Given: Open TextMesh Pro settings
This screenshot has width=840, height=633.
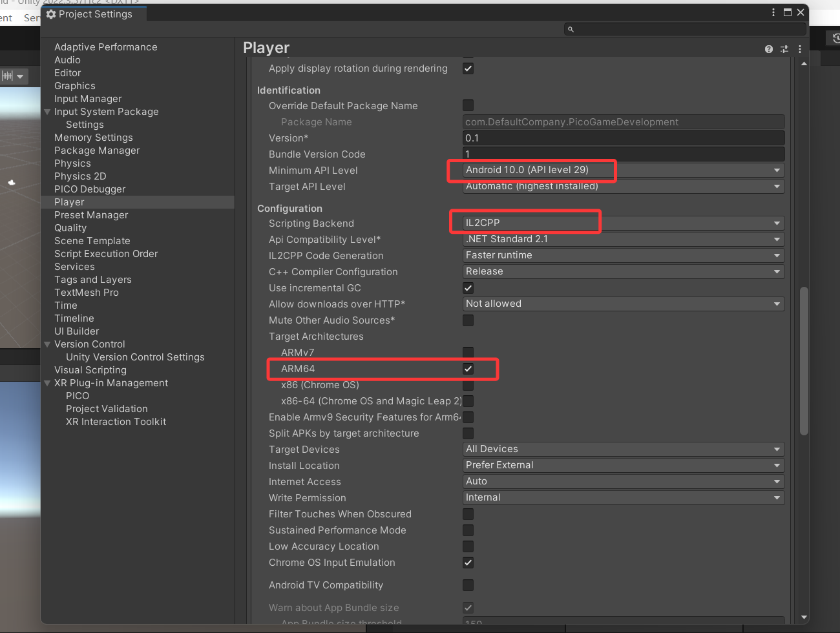Looking at the screenshot, I should (x=87, y=293).
